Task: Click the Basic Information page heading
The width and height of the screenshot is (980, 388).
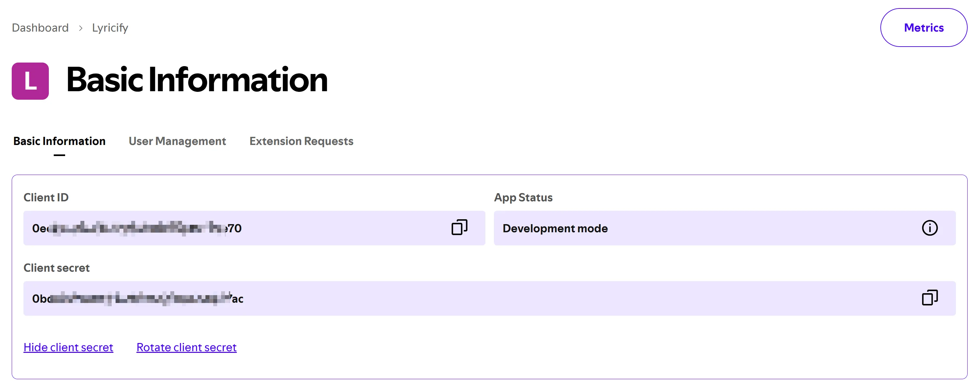Action: coord(197,80)
